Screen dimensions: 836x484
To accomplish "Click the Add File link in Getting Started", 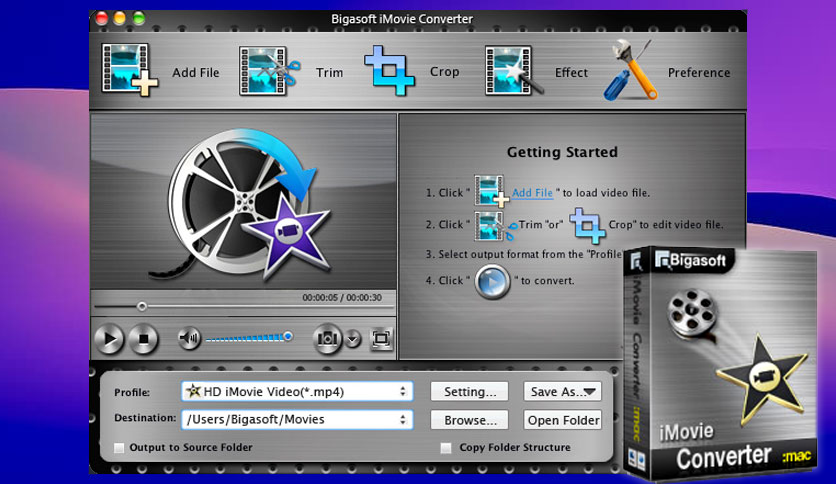I will [532, 193].
